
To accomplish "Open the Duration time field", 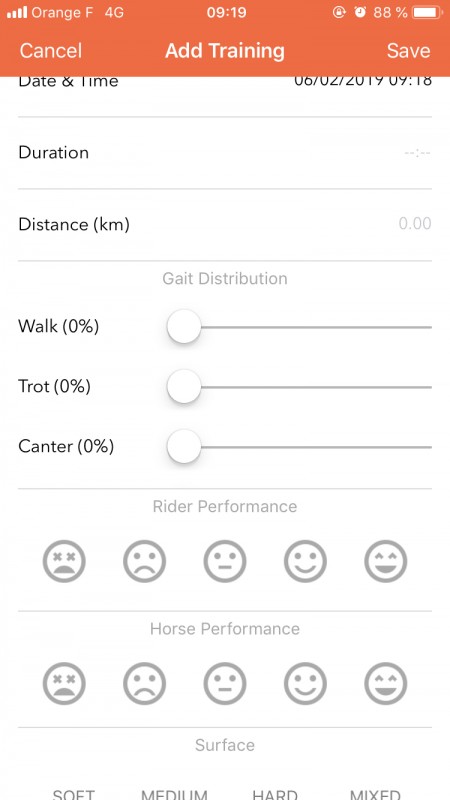I will tap(225, 153).
